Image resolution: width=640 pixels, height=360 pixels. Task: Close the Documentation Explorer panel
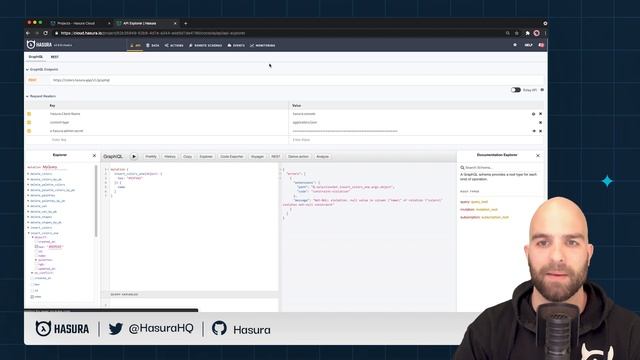pos(538,156)
